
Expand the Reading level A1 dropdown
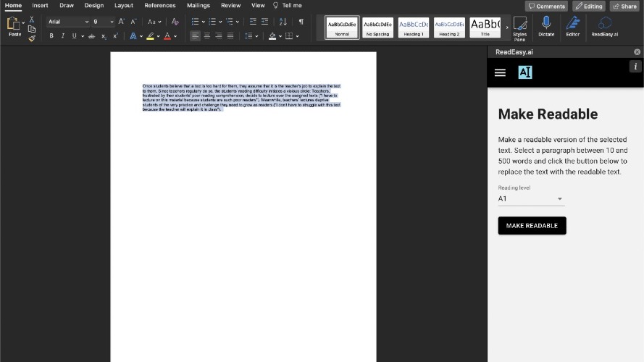tap(531, 198)
